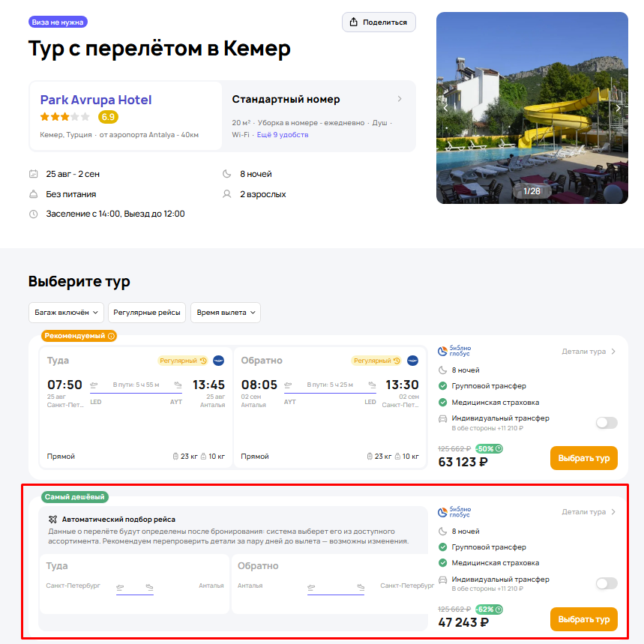The width and height of the screenshot is (644, 644).
Task: Click Выбрать тур for the 63 123 ₽ offer
Action: click(583, 458)
